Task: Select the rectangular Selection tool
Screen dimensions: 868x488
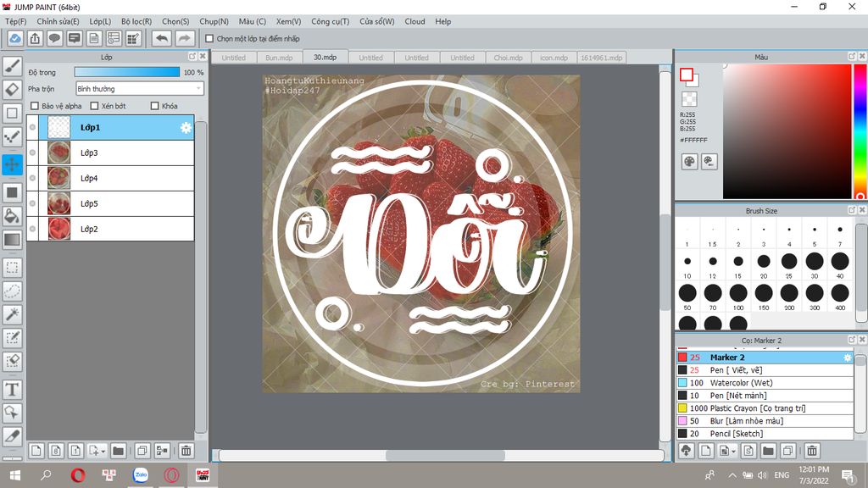Action: tap(12, 268)
